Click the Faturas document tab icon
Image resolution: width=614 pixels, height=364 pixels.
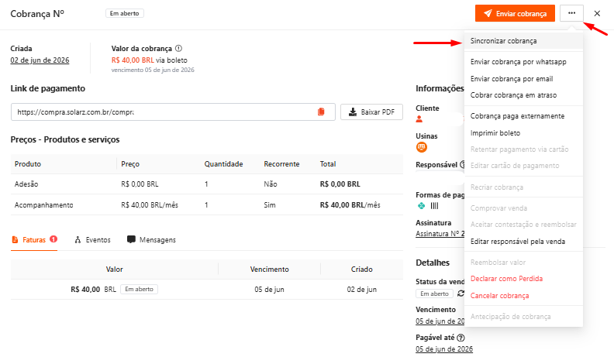click(x=15, y=239)
